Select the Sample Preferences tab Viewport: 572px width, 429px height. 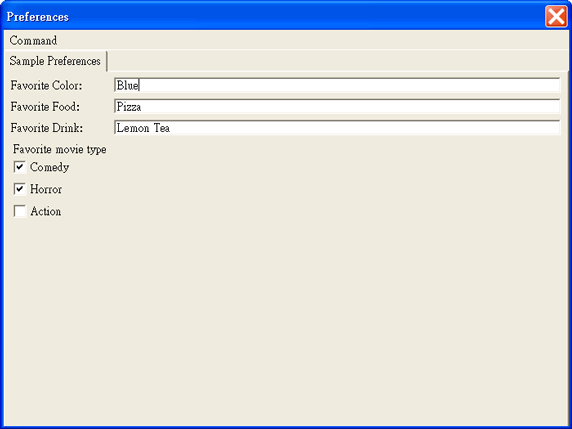tap(55, 61)
